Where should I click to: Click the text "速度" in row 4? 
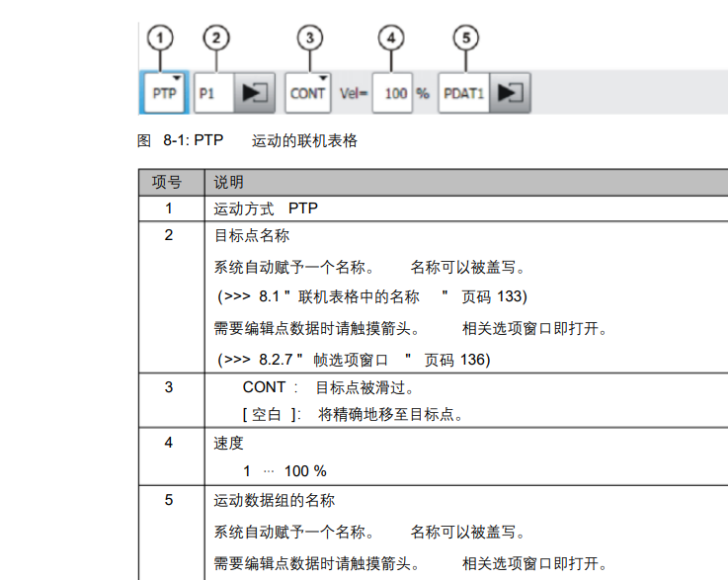pos(228,443)
